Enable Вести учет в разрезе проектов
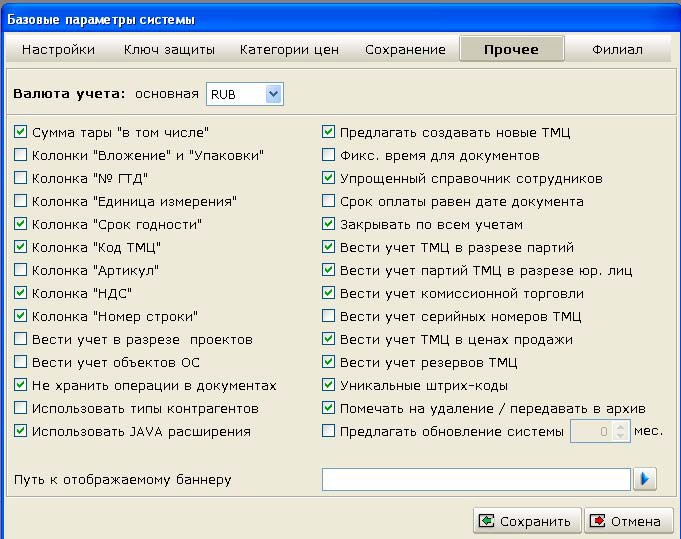 click(x=20, y=339)
